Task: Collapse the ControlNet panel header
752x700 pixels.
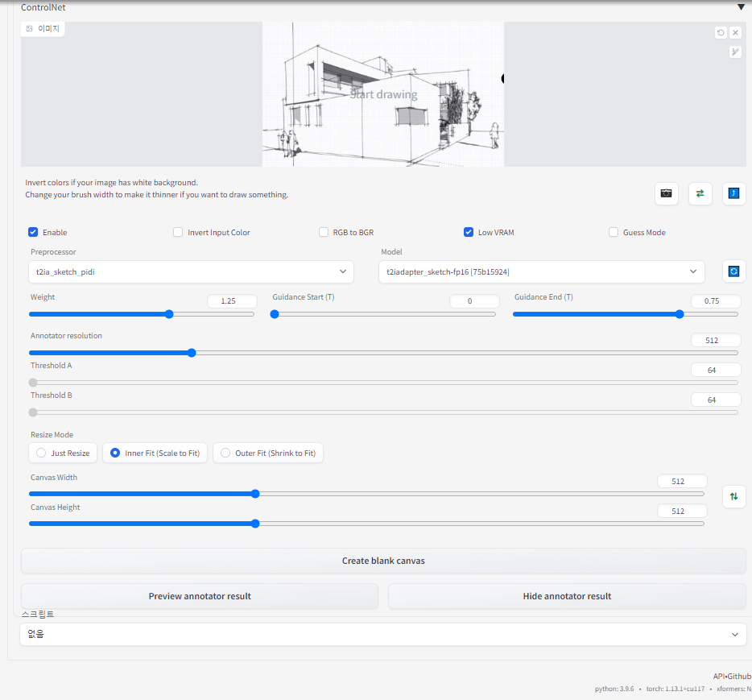Action: click(x=741, y=7)
